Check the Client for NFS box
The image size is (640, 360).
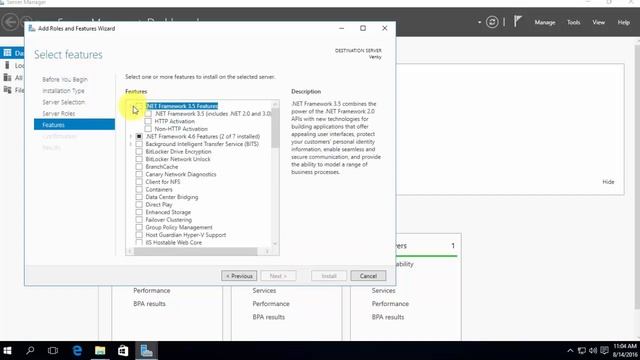(139, 182)
